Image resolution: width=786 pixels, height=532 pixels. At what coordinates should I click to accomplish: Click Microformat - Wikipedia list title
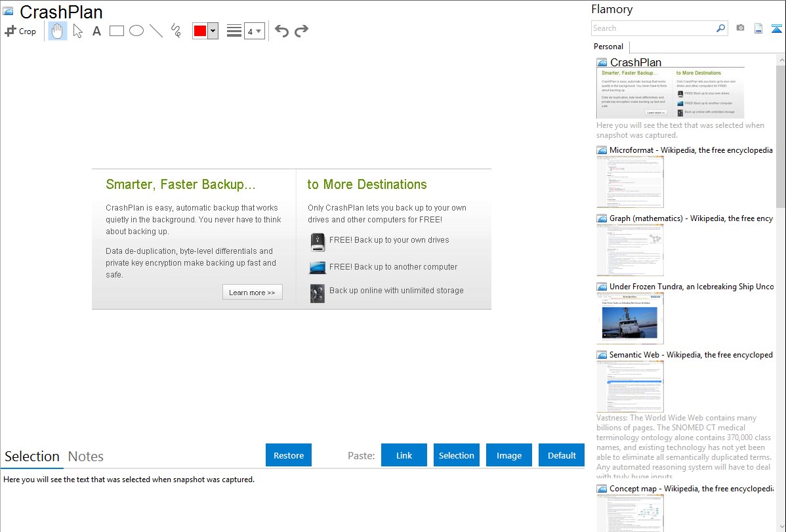coord(691,150)
